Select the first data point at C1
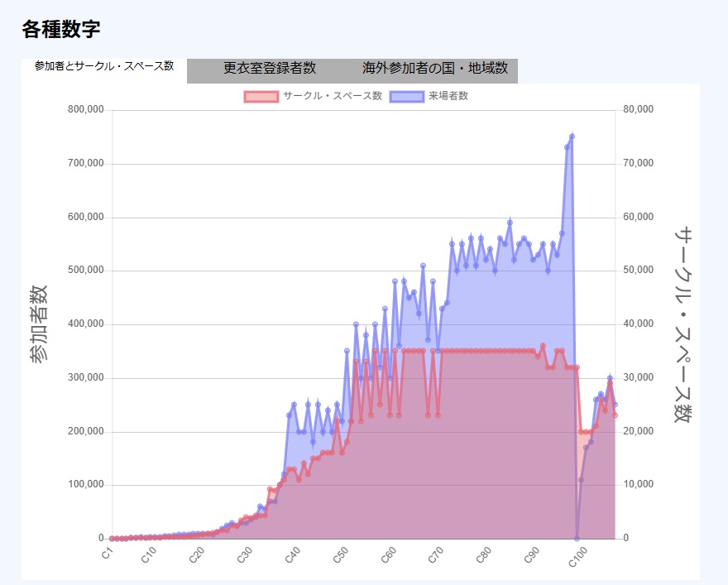 tap(113, 539)
